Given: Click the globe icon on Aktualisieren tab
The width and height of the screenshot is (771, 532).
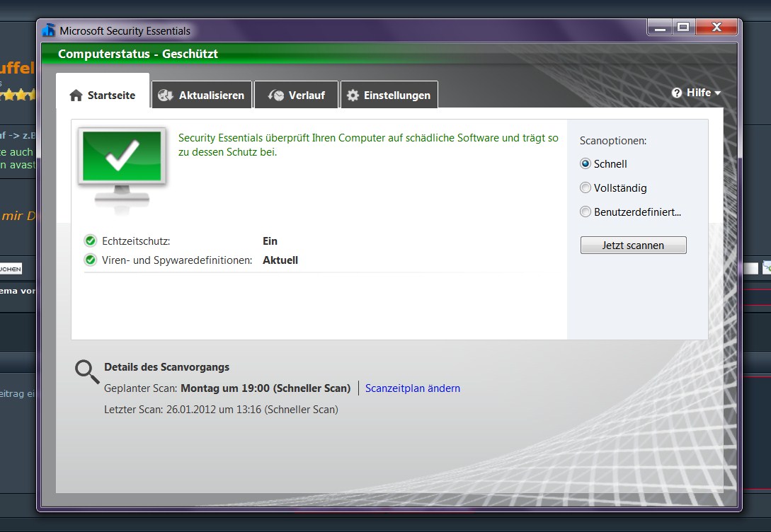Looking at the screenshot, I should [166, 96].
